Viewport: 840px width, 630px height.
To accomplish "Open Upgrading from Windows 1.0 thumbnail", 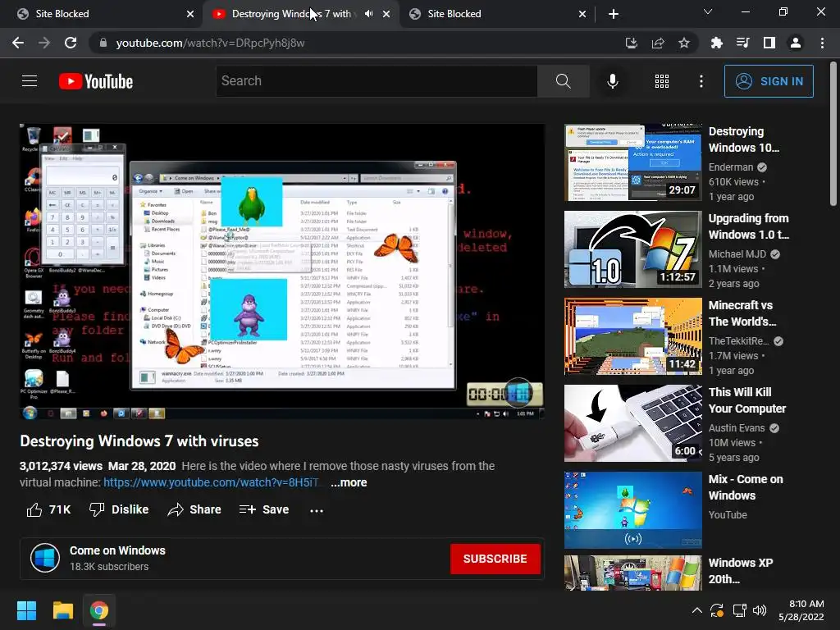I will click(x=632, y=249).
